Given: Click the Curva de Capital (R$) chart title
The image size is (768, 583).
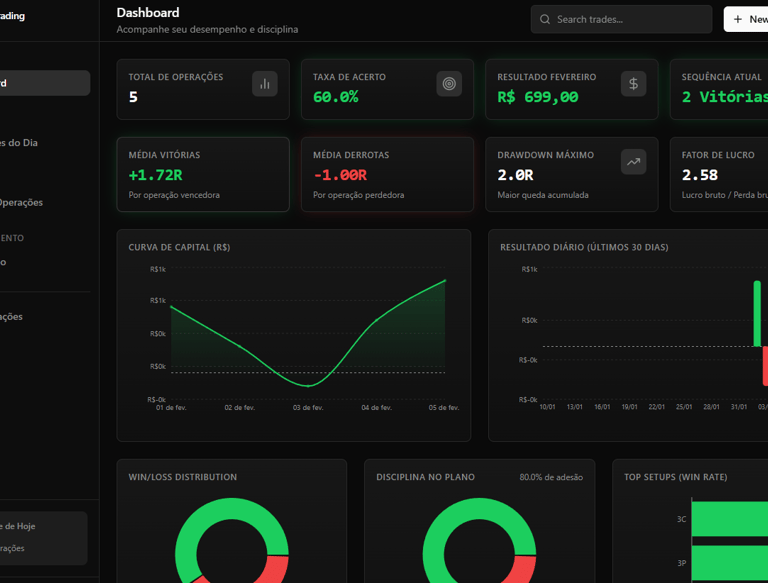Looking at the screenshot, I should point(179,247).
